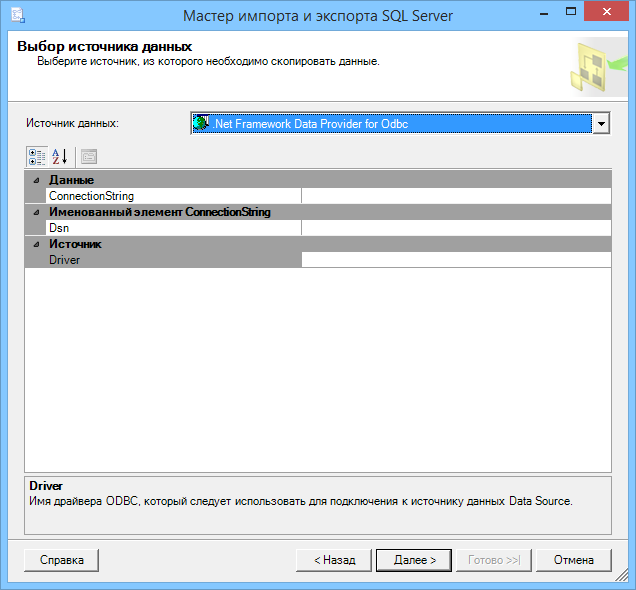Proceed with Далее button
636x590 pixels.
[414, 560]
